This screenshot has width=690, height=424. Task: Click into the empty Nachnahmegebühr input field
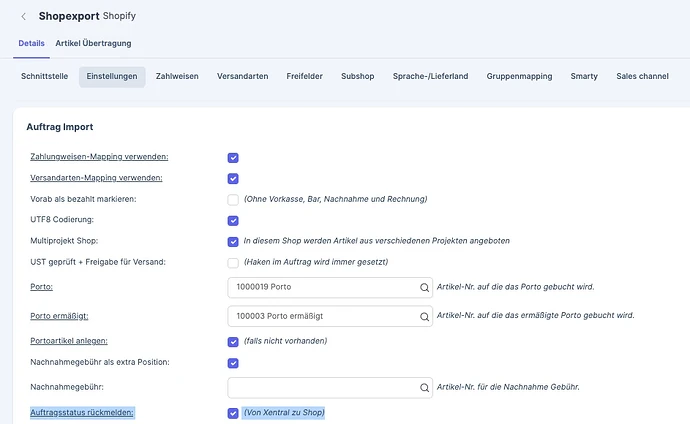[x=330, y=387]
